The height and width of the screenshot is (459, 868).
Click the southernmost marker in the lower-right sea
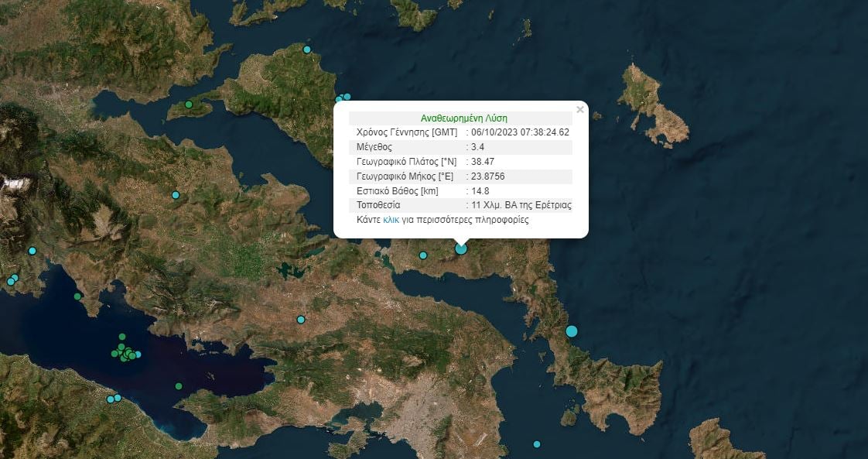coord(535,444)
